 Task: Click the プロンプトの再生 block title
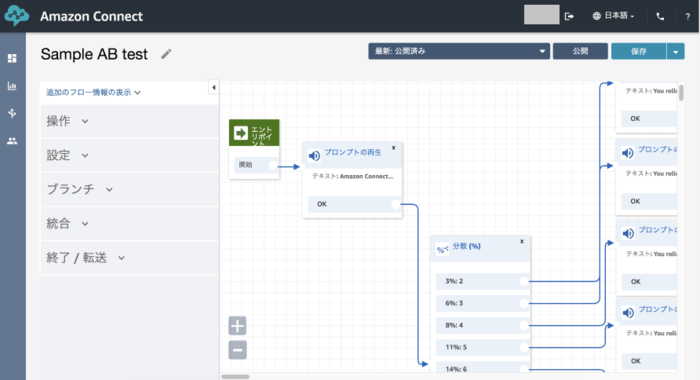click(353, 152)
